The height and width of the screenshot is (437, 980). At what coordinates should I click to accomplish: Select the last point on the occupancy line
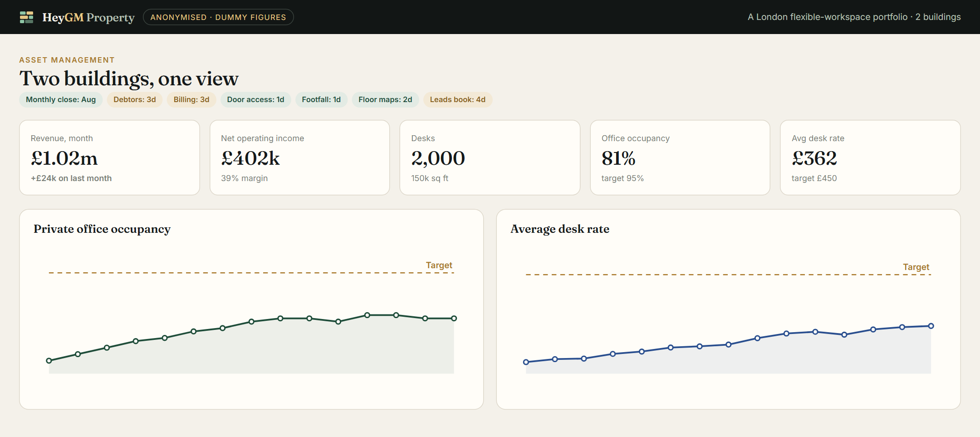[x=454, y=319]
